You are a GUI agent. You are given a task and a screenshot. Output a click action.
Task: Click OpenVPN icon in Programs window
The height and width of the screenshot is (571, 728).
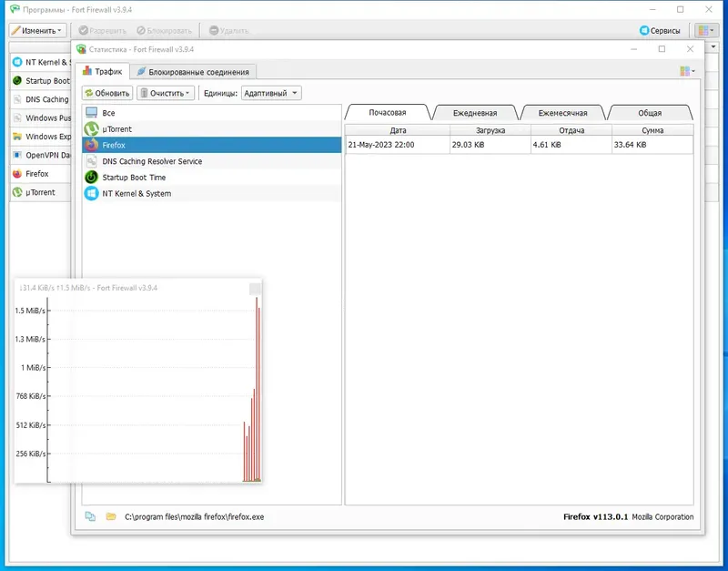tap(17, 155)
